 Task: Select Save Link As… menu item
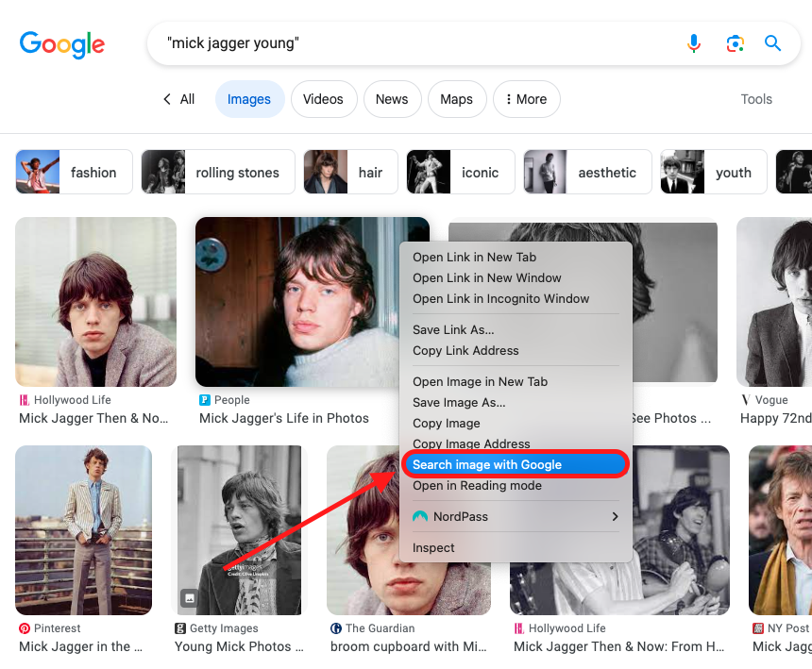tap(516, 329)
